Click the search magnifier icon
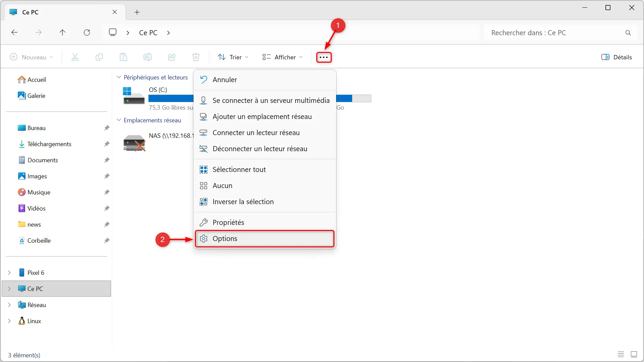The width and height of the screenshot is (644, 362). (x=628, y=33)
